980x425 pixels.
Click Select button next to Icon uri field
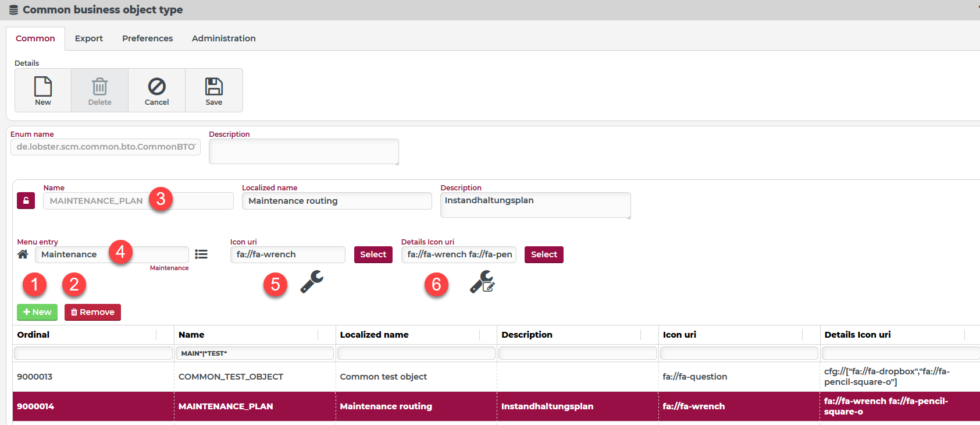point(373,254)
